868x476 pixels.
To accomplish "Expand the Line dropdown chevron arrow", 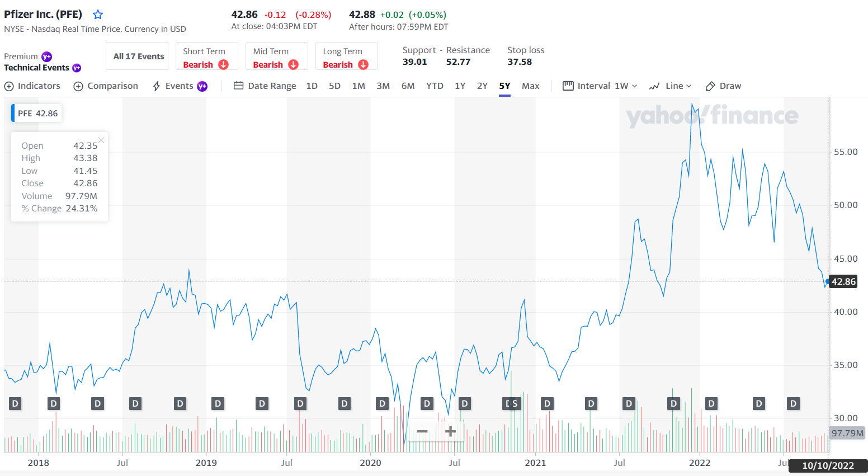I will tap(689, 86).
